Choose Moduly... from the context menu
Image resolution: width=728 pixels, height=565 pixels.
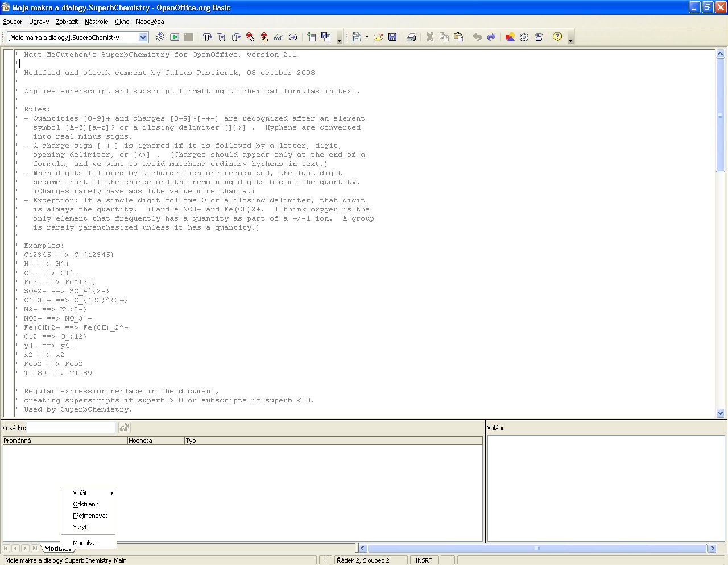tap(88, 543)
